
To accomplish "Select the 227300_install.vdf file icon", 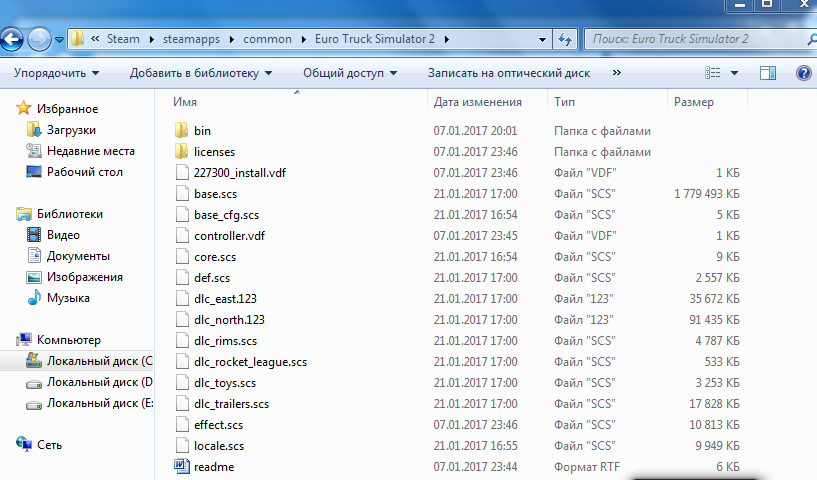I will coord(182,173).
